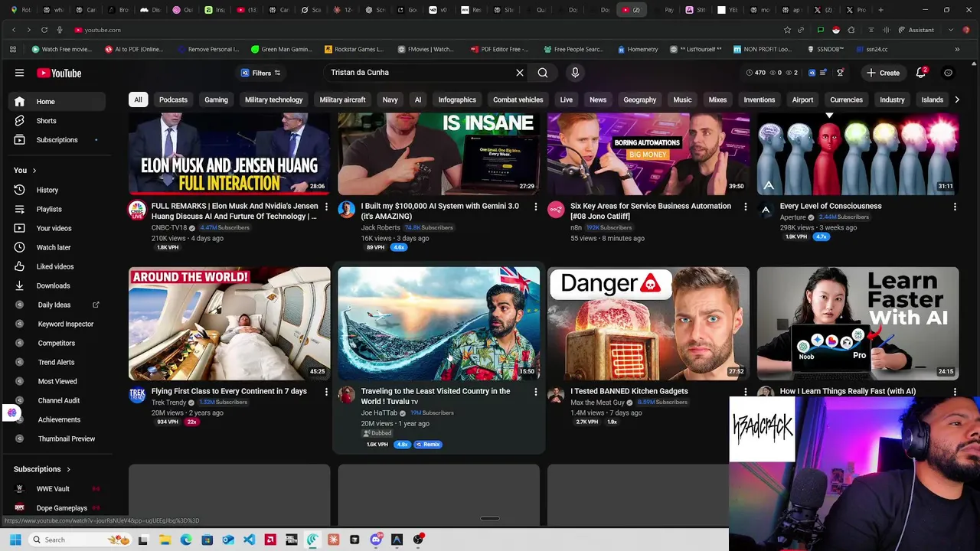Viewport: 980px width, 551px height.
Task: Click the Remix badge under Tuvalu video
Action: 428,444
